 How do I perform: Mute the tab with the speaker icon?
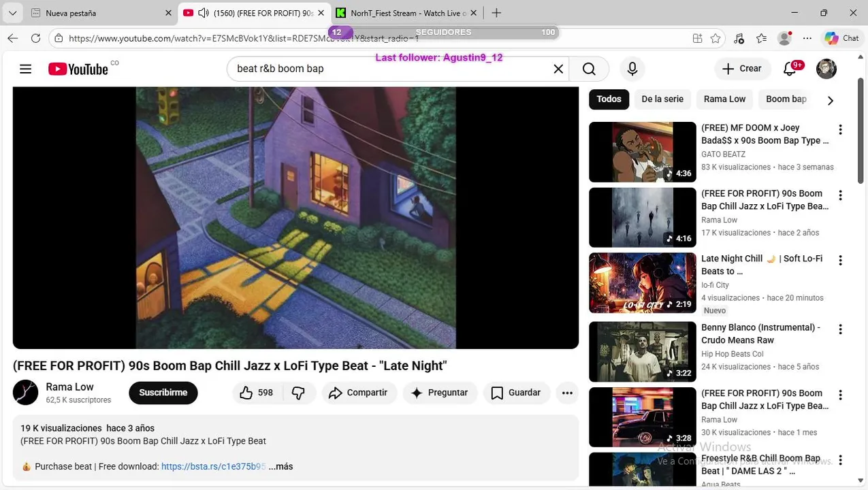203,13
